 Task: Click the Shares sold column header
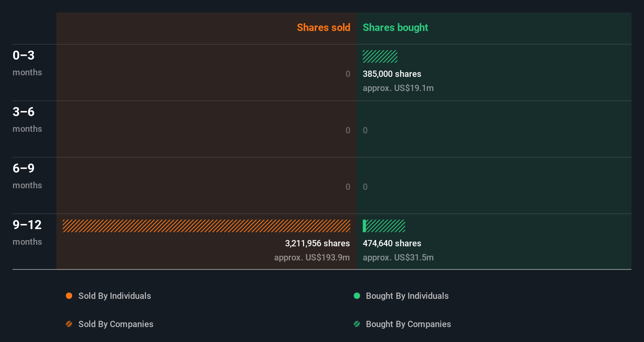(324, 27)
